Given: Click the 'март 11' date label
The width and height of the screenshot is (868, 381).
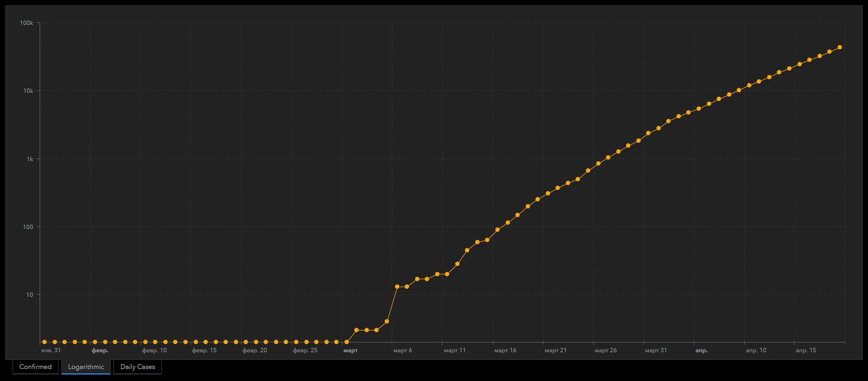Looking at the screenshot, I should (455, 351).
